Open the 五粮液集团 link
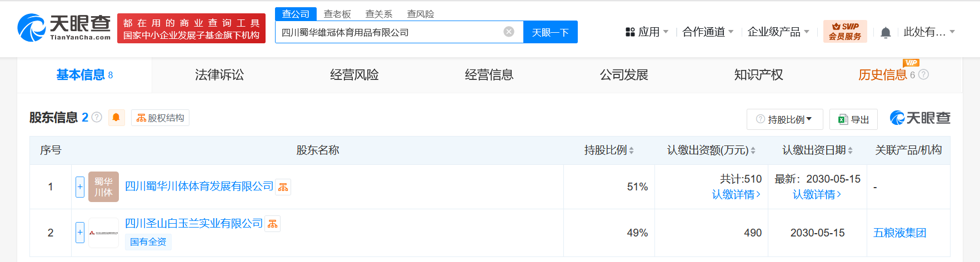 [899, 233]
